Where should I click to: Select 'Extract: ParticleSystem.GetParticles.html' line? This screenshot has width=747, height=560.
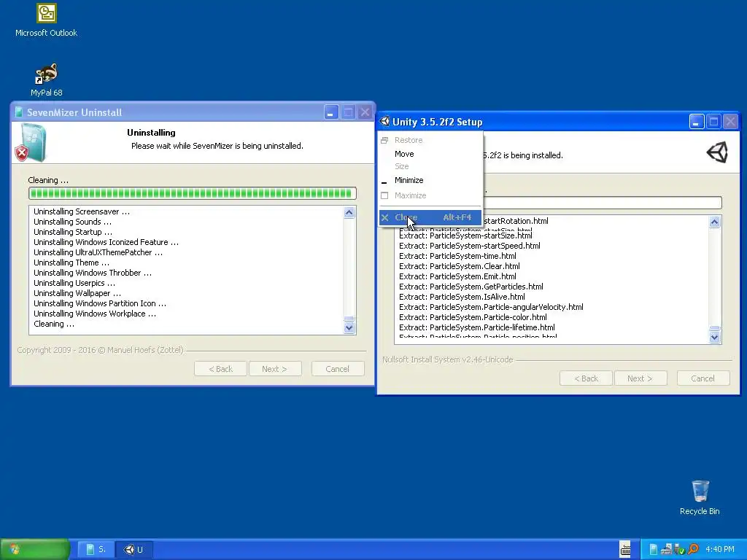tap(471, 287)
